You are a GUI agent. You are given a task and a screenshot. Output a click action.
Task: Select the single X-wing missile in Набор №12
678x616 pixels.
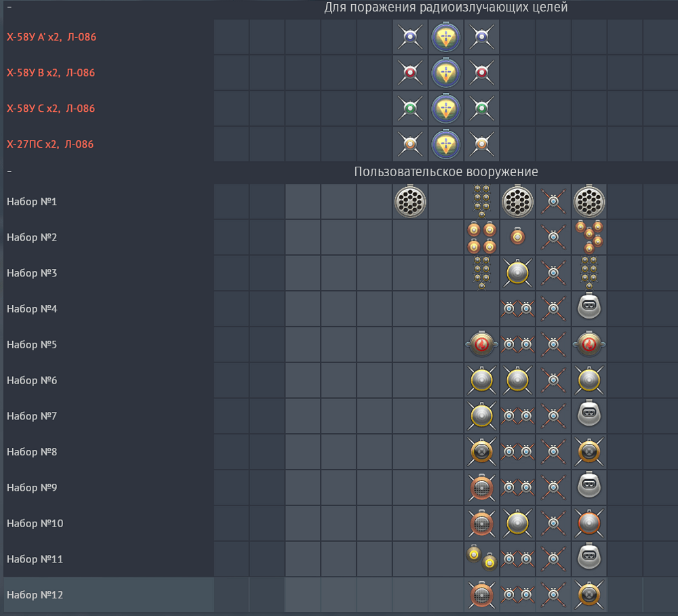553,595
